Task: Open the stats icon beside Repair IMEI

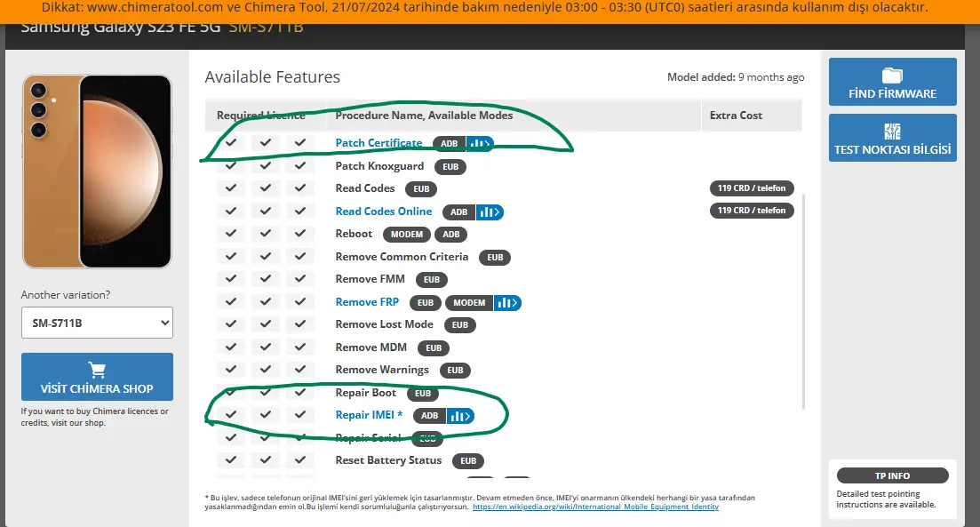Action: [x=460, y=416]
